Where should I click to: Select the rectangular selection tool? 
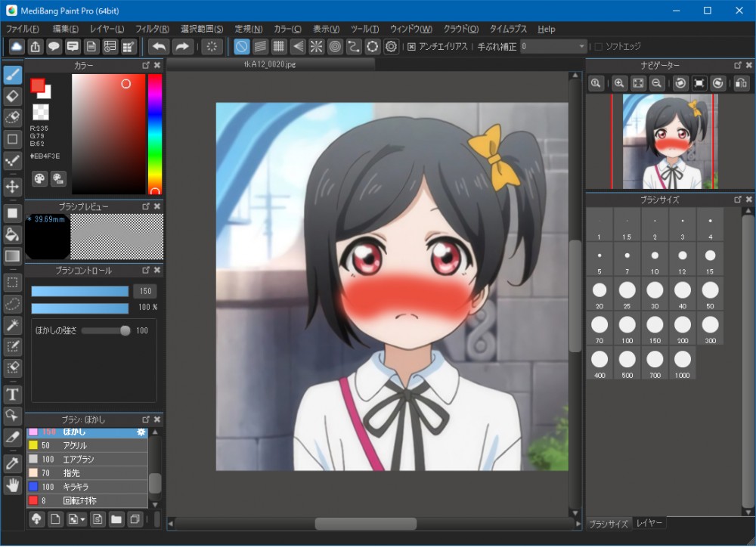[x=13, y=283]
